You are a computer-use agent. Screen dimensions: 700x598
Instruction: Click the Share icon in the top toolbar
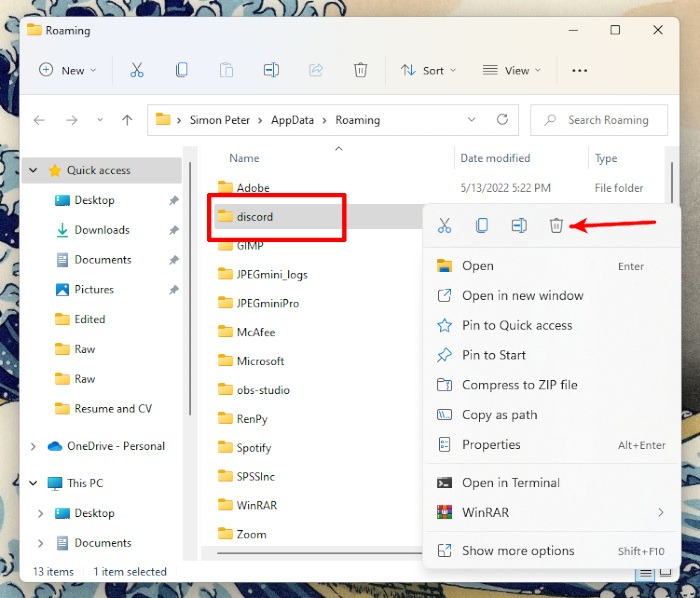pos(316,70)
